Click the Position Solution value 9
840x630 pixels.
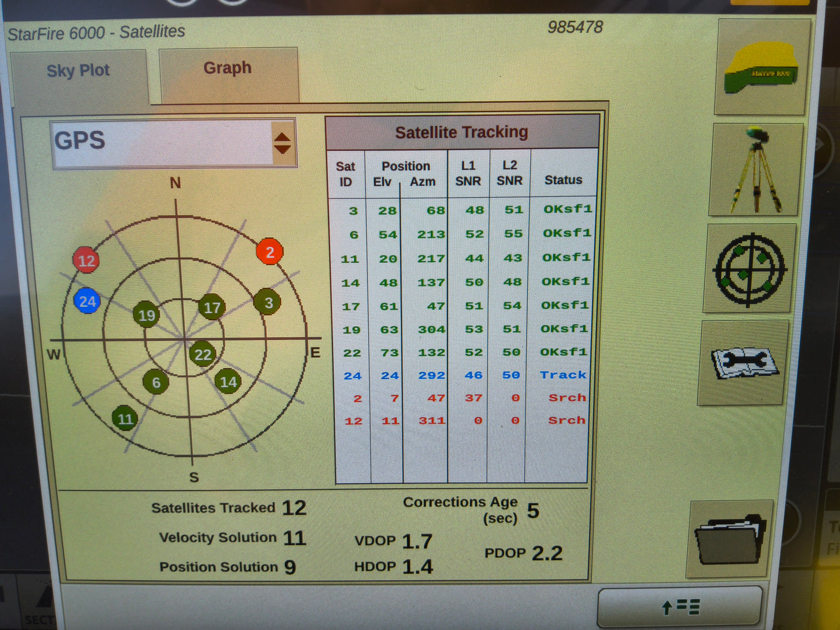(x=290, y=567)
